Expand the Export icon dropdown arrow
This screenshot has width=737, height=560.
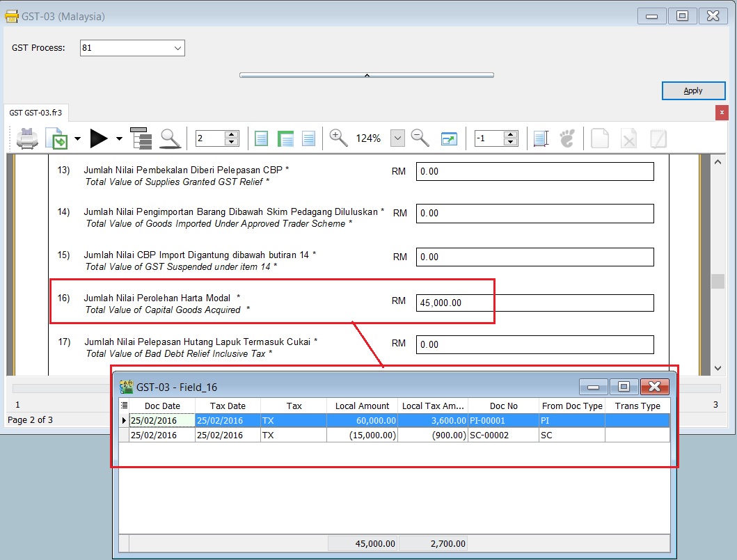77,139
